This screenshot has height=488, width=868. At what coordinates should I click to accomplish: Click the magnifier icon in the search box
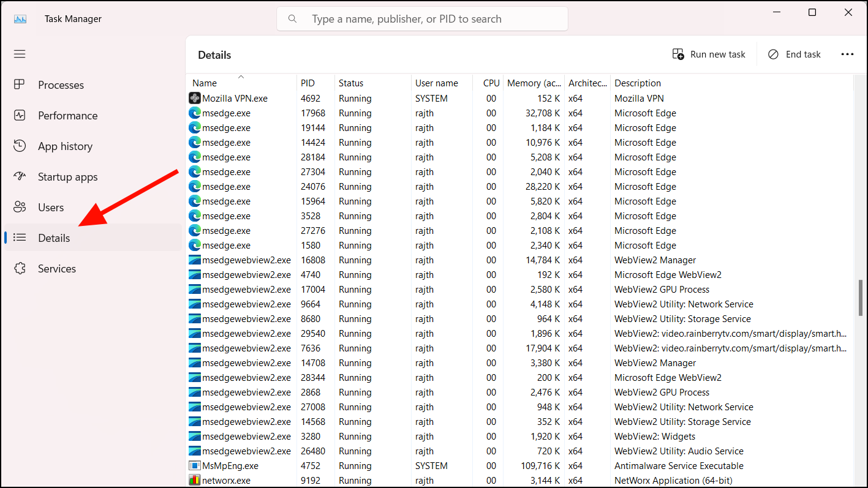[293, 19]
